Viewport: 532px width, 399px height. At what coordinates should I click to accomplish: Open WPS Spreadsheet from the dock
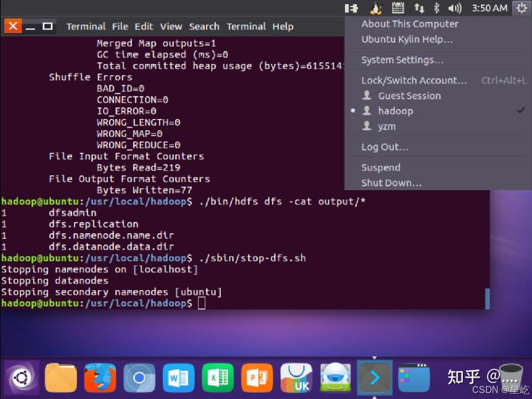pos(217,377)
